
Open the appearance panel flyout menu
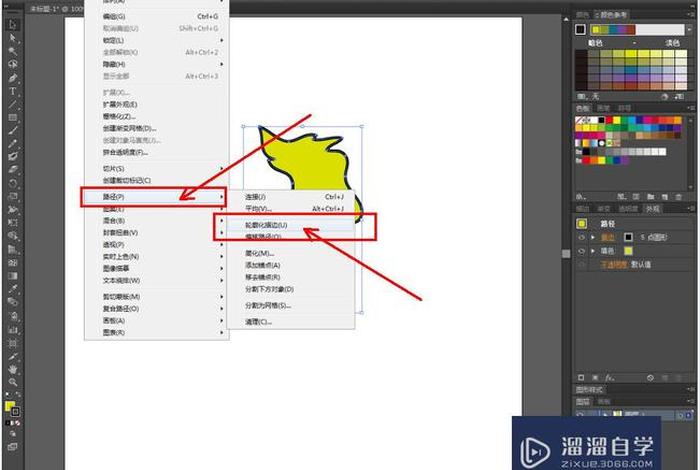691,208
